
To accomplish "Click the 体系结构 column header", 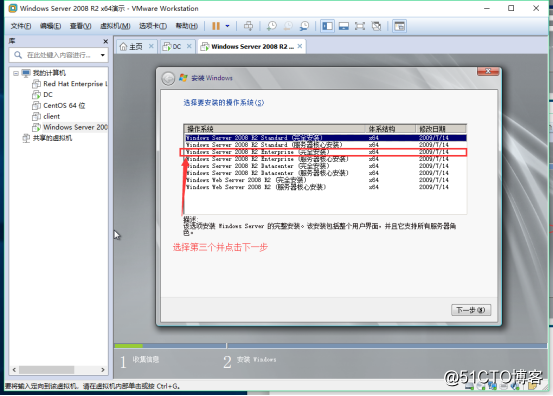I will (390, 128).
